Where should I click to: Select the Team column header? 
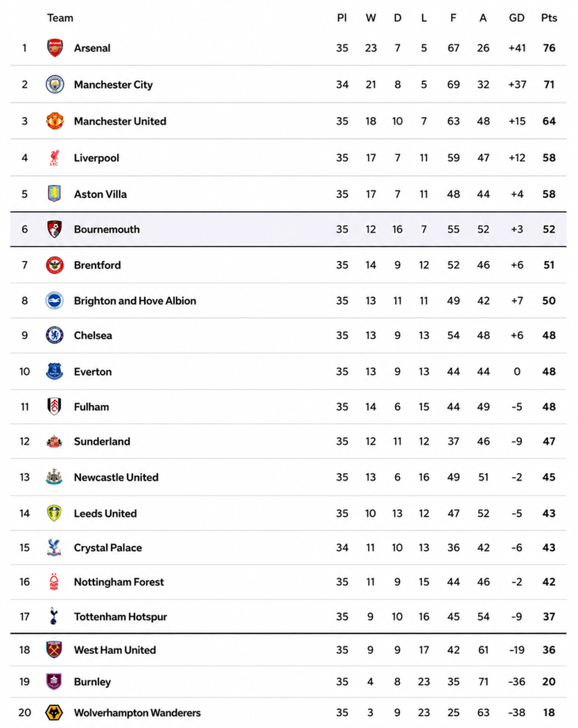(x=60, y=17)
